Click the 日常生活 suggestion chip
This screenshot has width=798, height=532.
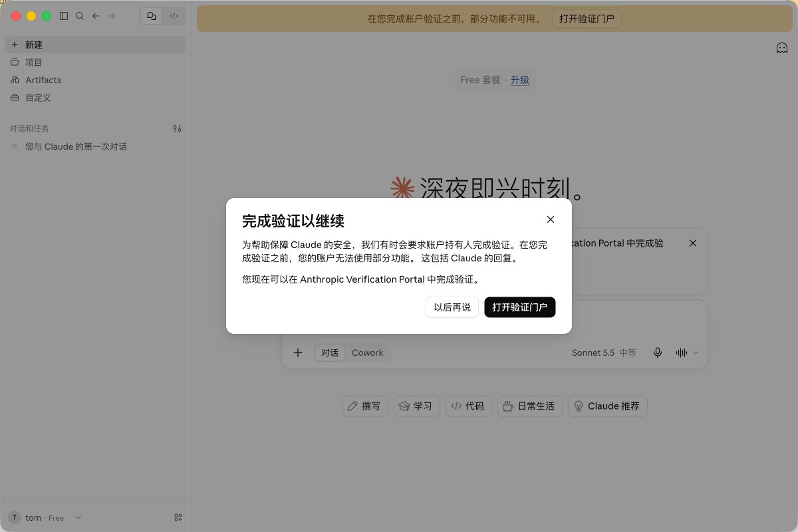coord(530,406)
